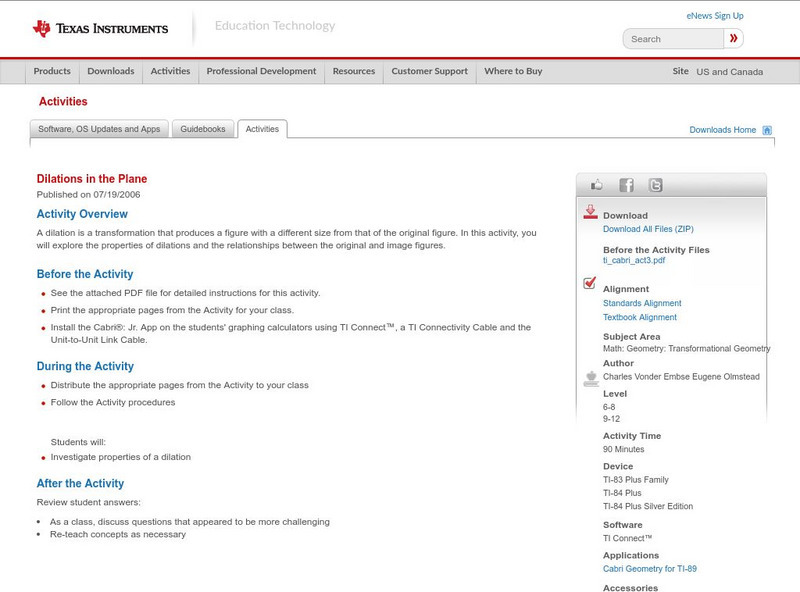800x592 pixels.
Task: Click 'Re-teach concepts as necessary' bullet
Action: 118,535
